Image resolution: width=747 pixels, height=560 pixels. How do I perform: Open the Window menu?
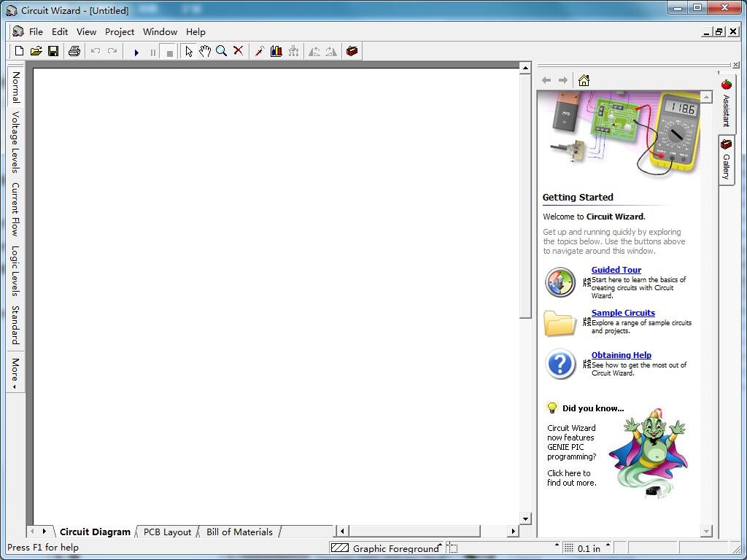click(x=160, y=32)
